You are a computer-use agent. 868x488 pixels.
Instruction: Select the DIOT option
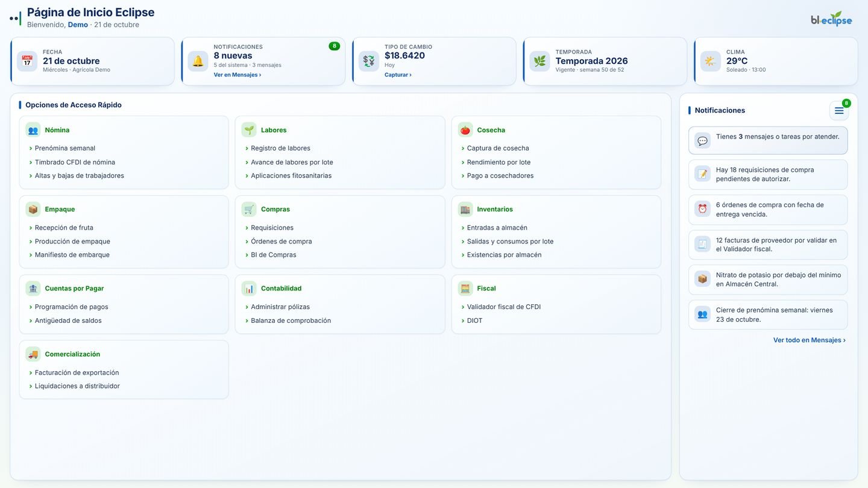[x=475, y=321]
